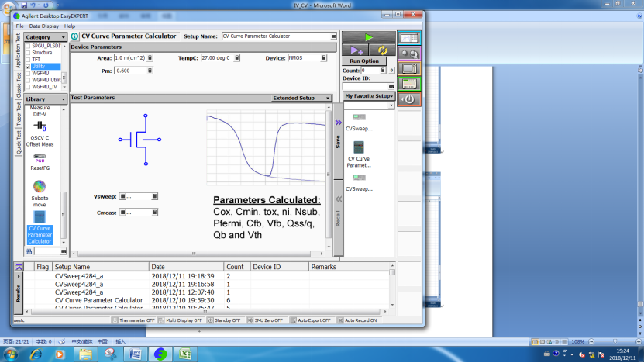Image resolution: width=644 pixels, height=363 pixels.
Task: Toggle the WGFMU Utility category checkbox
Action: point(28,80)
